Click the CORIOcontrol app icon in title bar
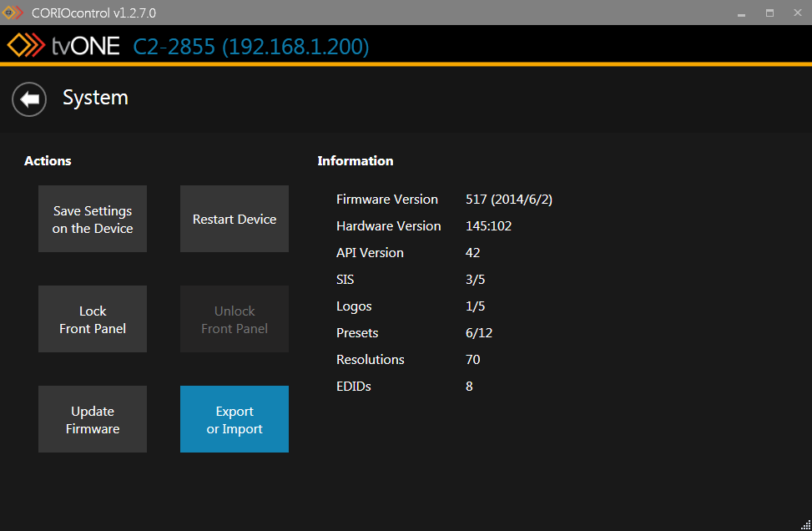Viewport: 812px width, 531px height. 13,13
